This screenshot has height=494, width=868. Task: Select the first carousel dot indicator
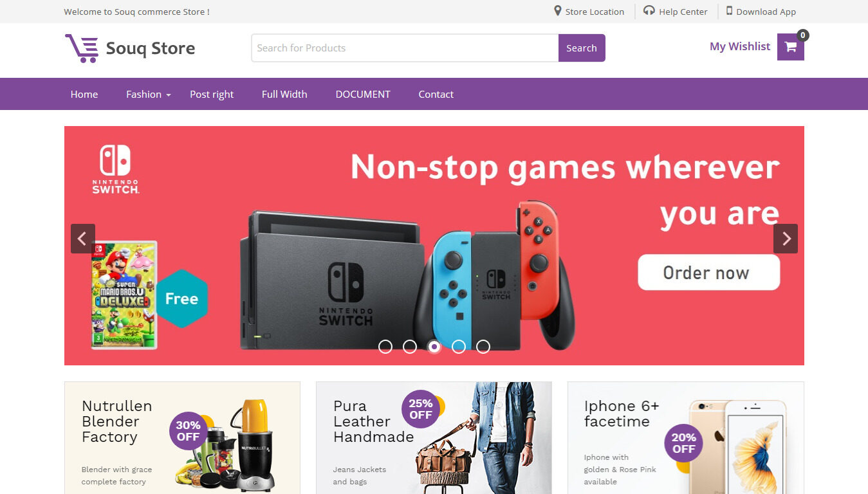point(385,347)
